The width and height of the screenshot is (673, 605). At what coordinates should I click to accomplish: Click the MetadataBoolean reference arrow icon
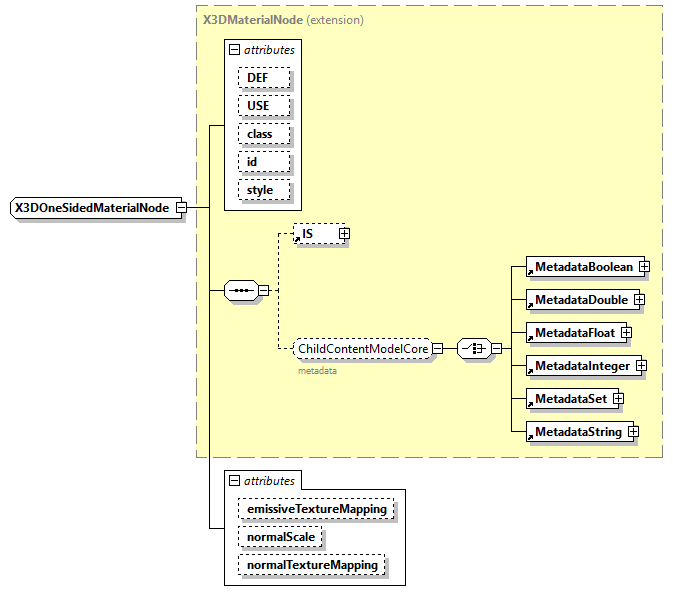point(531,272)
